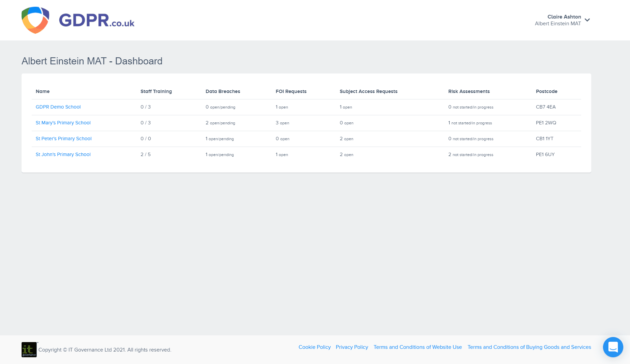Image resolution: width=630 pixels, height=364 pixels.
Task: Click the IT Governance logo in footer
Action: tap(29, 350)
